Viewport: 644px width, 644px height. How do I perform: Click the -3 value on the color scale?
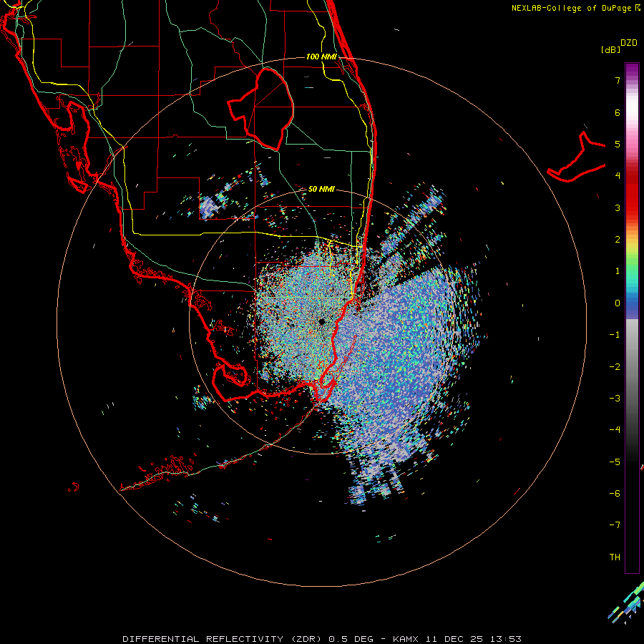(615, 399)
